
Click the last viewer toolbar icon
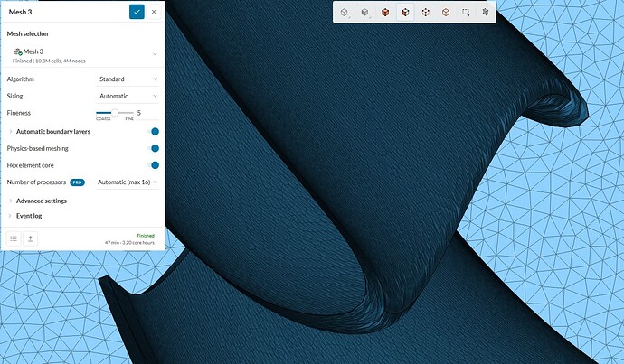(x=486, y=13)
